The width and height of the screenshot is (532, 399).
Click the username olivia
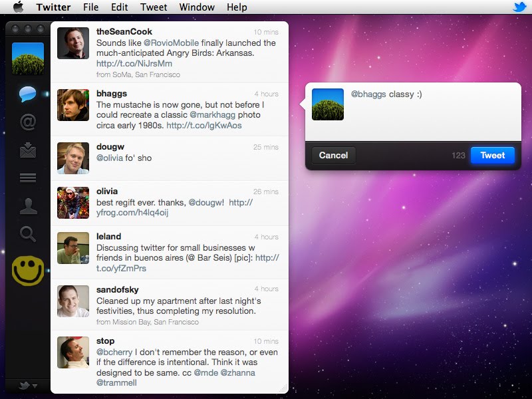(x=107, y=192)
